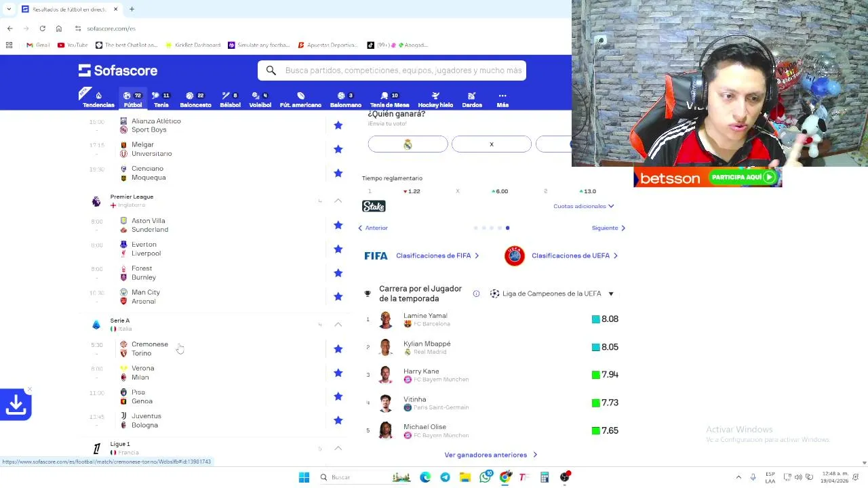Click the Premier League competition title
Viewport: 868px width, 488px height.
point(132,197)
